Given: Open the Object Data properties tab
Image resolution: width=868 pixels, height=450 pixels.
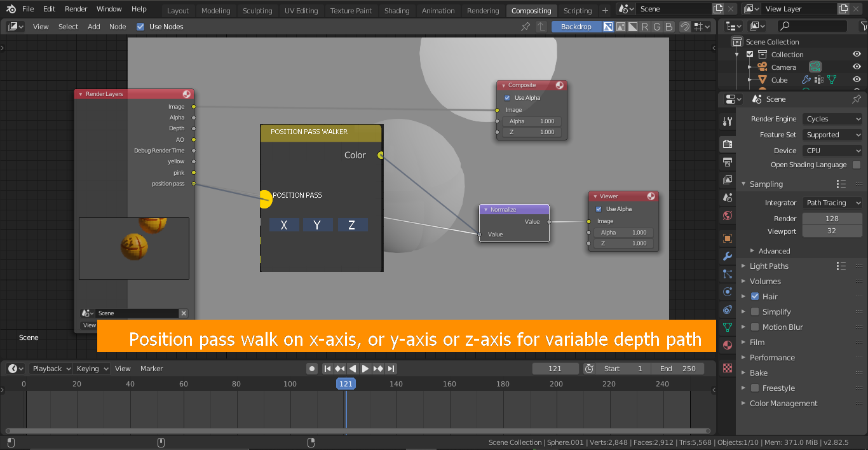Looking at the screenshot, I should [x=728, y=327].
